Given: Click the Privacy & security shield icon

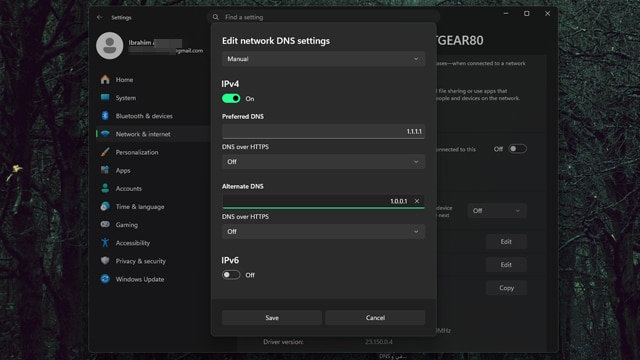Looking at the screenshot, I should click(105, 260).
